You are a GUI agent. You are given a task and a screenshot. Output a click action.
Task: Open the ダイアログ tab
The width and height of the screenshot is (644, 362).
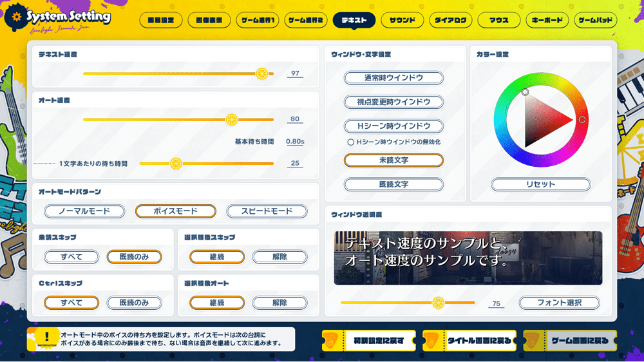[451, 20]
